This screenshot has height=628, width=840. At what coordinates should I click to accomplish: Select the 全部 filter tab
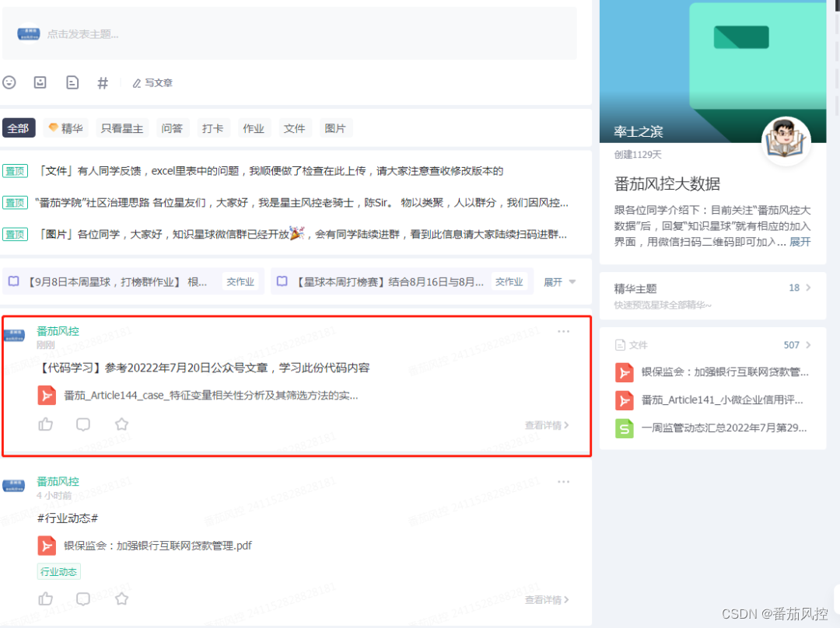click(x=19, y=128)
